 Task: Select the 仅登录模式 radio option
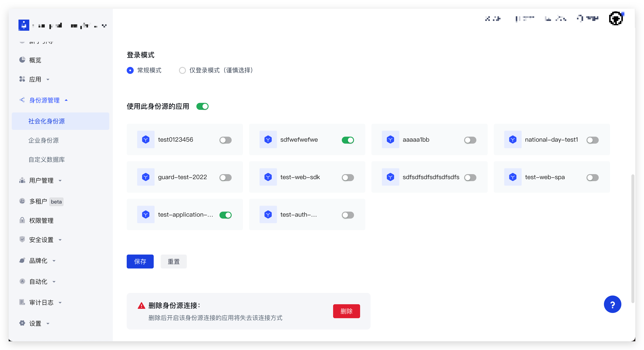point(182,70)
